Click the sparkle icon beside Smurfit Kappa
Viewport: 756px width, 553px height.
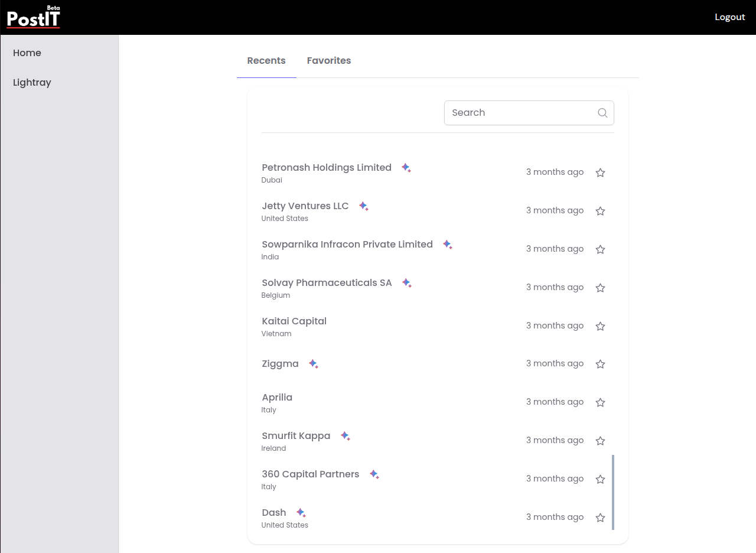coord(345,436)
